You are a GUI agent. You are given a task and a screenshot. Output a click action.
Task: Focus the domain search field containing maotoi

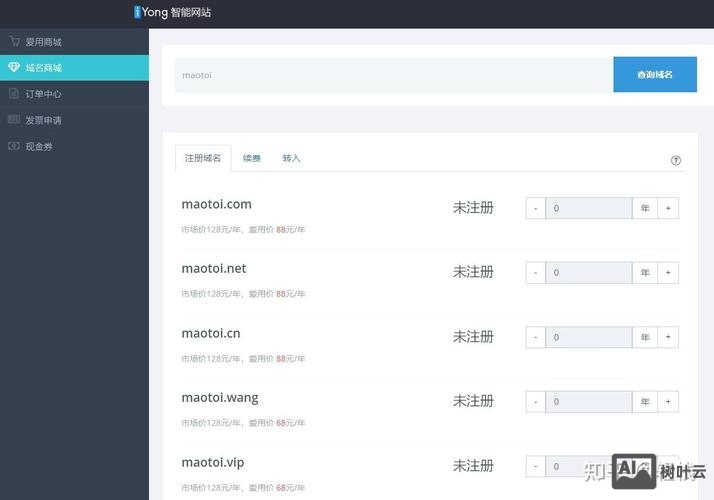393,75
